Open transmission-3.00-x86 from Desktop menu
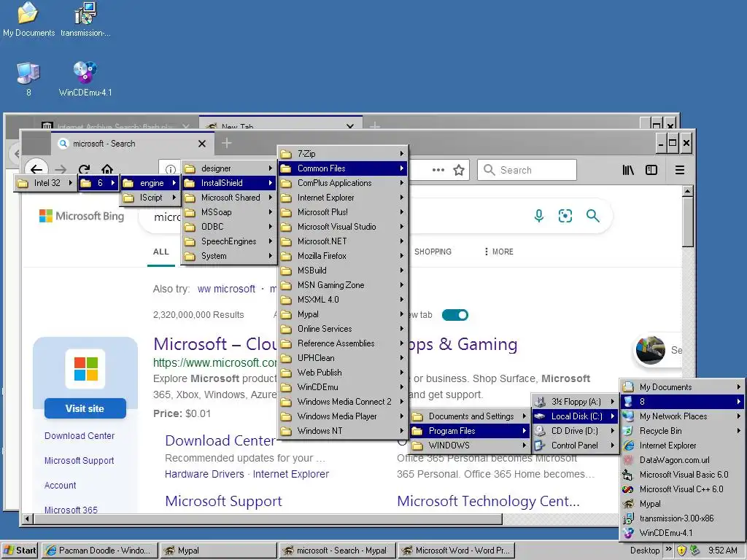The width and height of the screenshot is (747, 560). [682, 518]
